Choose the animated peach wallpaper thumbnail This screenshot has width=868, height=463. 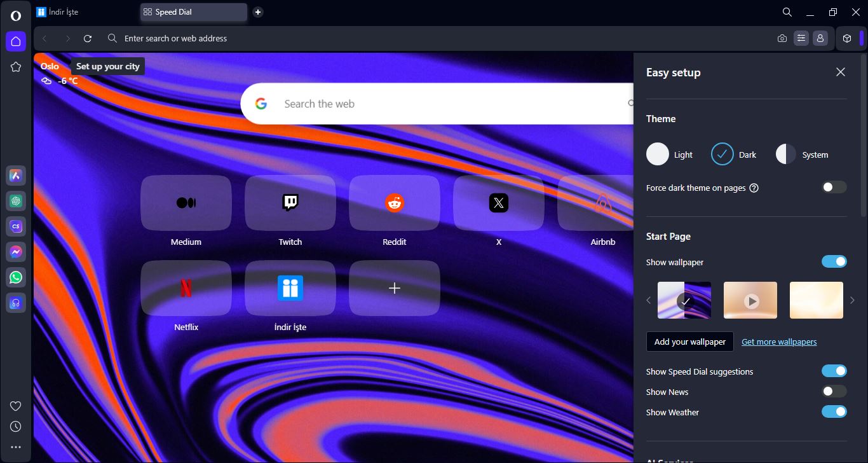(750, 300)
